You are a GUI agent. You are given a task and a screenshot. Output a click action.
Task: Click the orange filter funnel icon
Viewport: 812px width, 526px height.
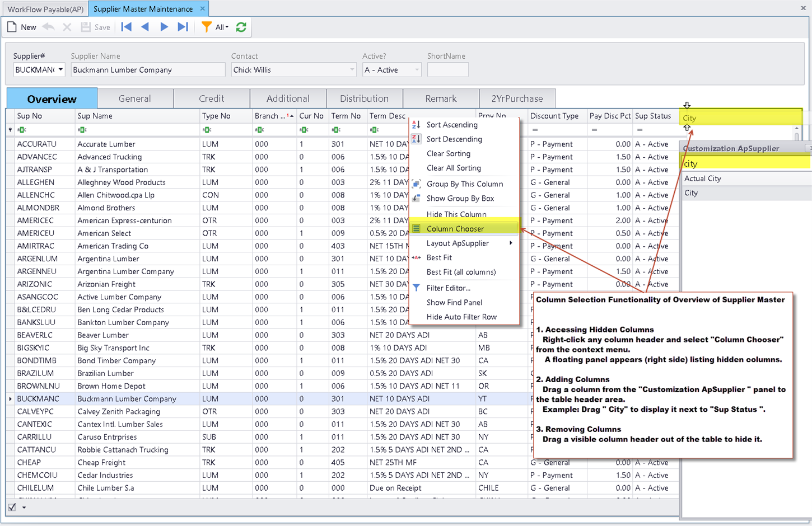(x=206, y=27)
